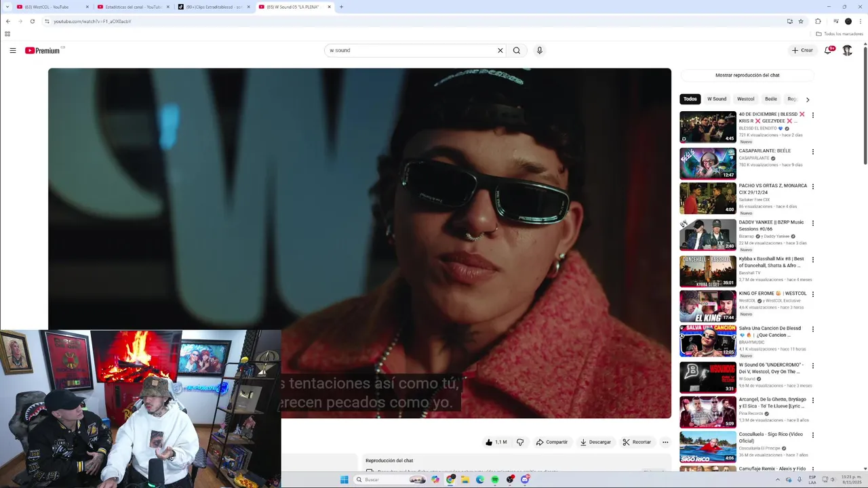The height and width of the screenshot is (488, 868).
Task: Switch to Estadísticas del canal tab
Action: [132, 7]
